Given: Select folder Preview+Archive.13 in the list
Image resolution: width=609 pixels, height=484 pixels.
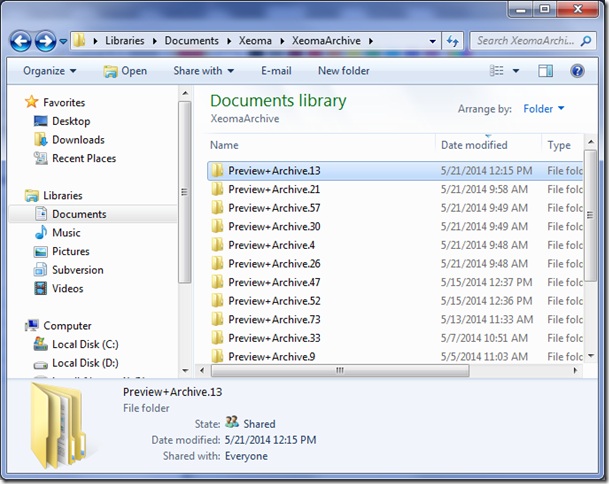Looking at the screenshot, I should point(395,171).
